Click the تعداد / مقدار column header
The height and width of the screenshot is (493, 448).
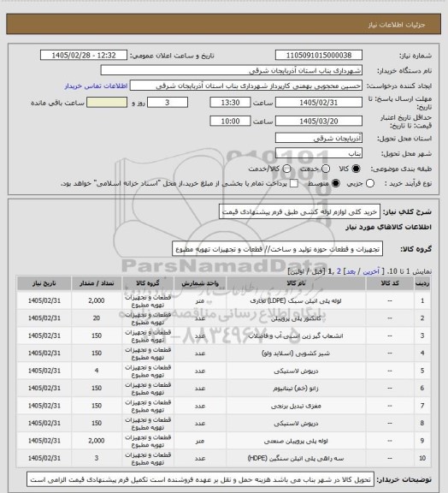[x=97, y=283]
